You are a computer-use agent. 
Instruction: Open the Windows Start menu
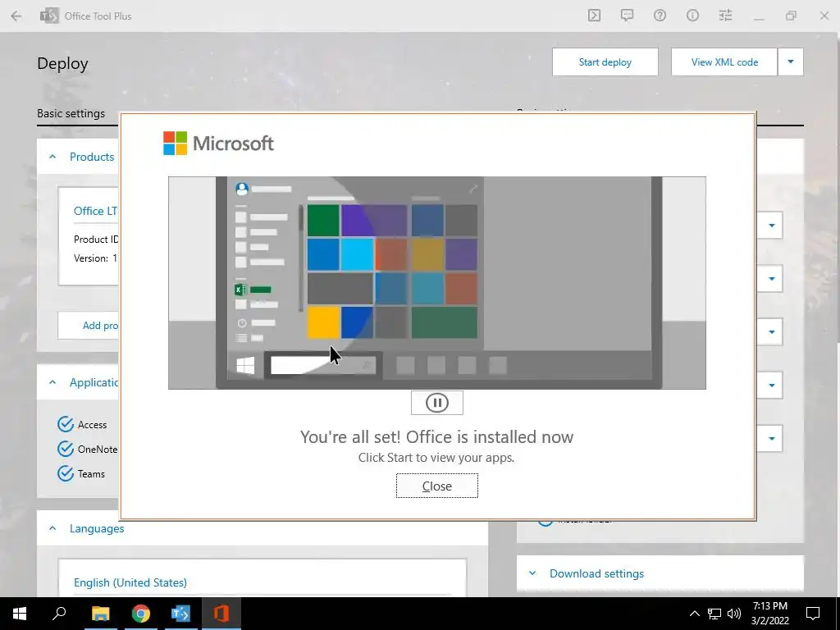coord(20,614)
